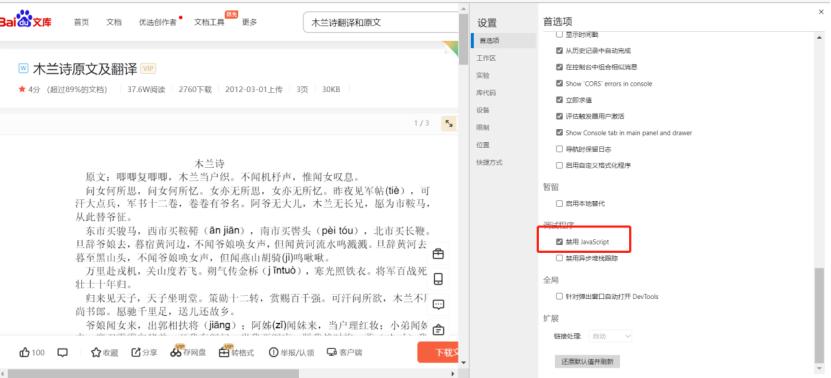Click the briefcase icon in floating sidebar
This screenshot has width=831, height=378.
[x=438, y=254]
